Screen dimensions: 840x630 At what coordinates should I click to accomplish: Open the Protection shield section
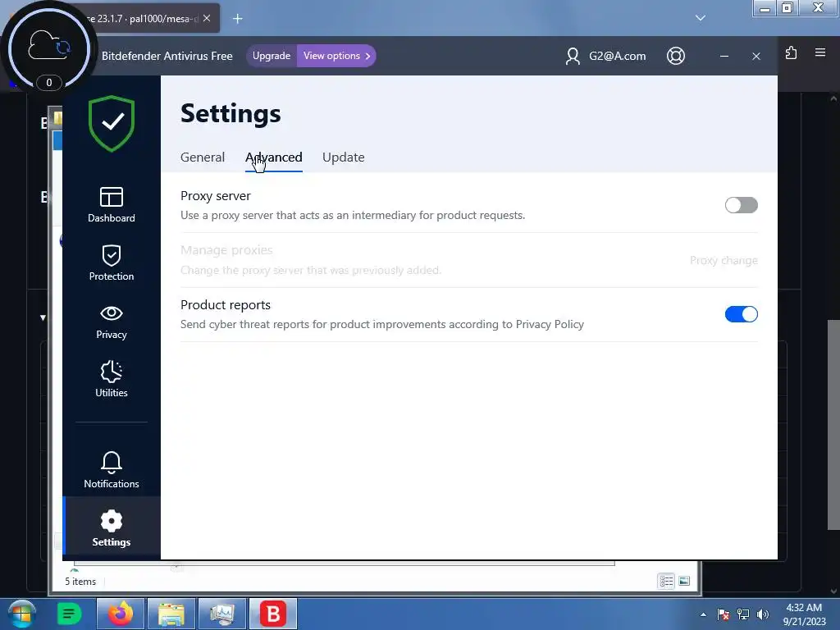(112, 262)
